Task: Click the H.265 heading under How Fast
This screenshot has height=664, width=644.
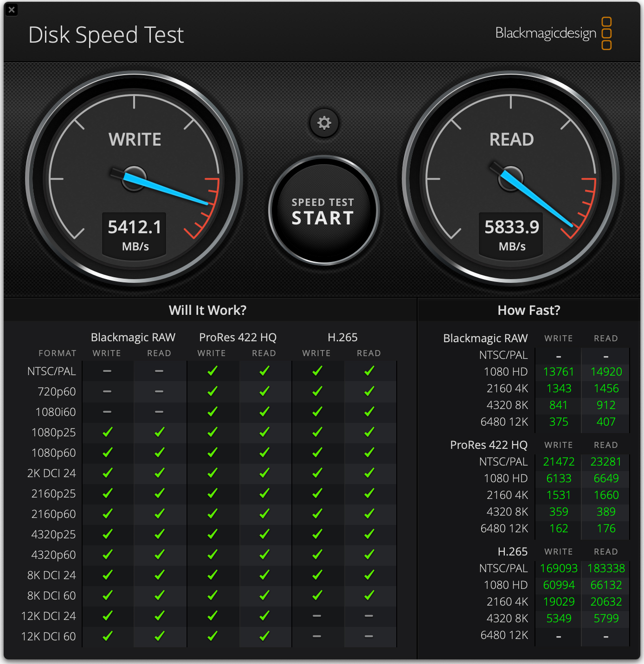Action: tap(512, 552)
